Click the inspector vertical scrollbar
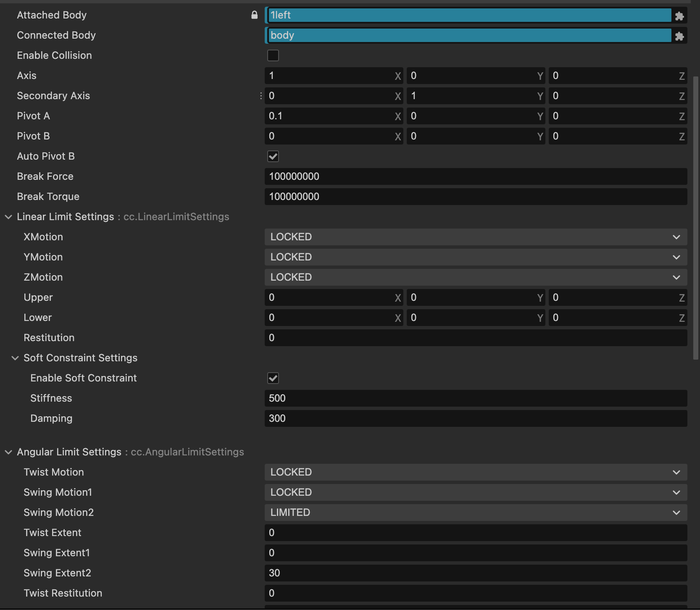 coord(696,218)
